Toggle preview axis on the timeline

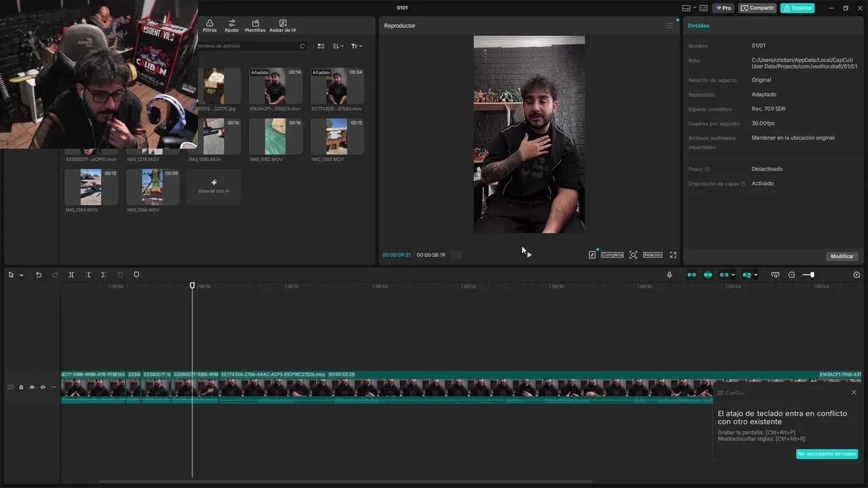click(746, 274)
